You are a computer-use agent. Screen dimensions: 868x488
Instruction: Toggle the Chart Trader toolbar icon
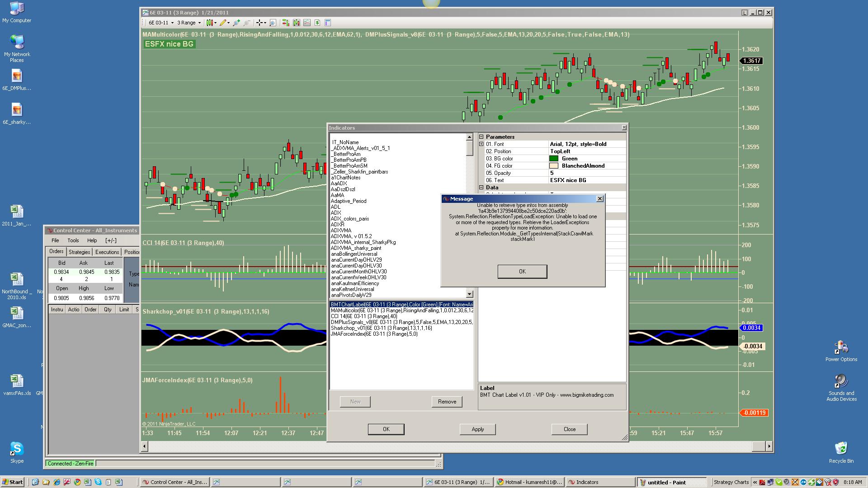click(x=286, y=23)
